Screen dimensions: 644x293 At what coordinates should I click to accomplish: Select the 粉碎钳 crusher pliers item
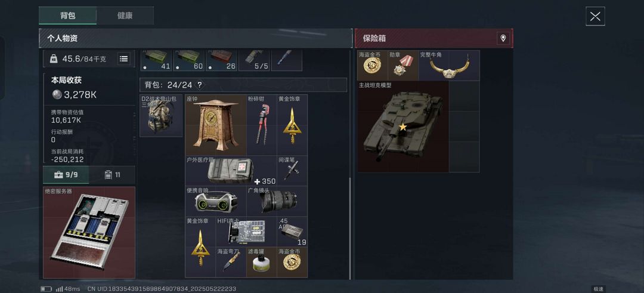(262, 125)
